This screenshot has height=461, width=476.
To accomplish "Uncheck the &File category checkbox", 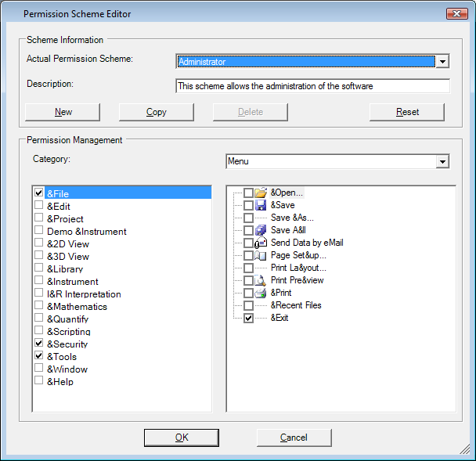I will tap(39, 193).
